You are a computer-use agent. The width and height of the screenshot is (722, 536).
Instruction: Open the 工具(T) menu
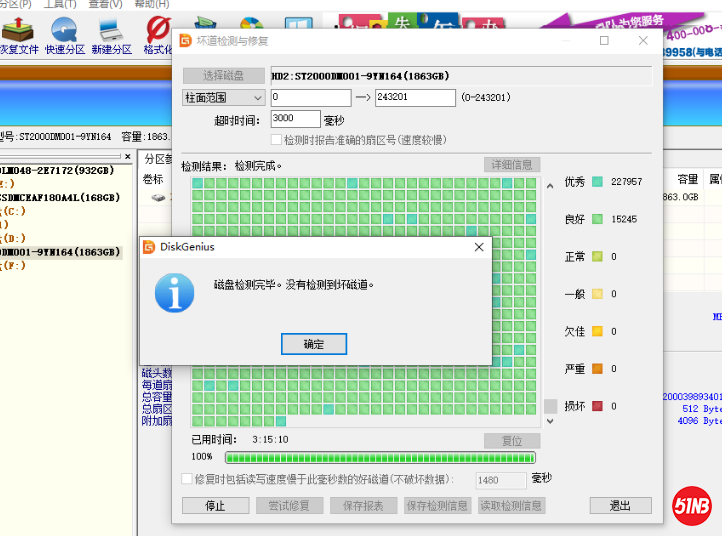click(59, 4)
